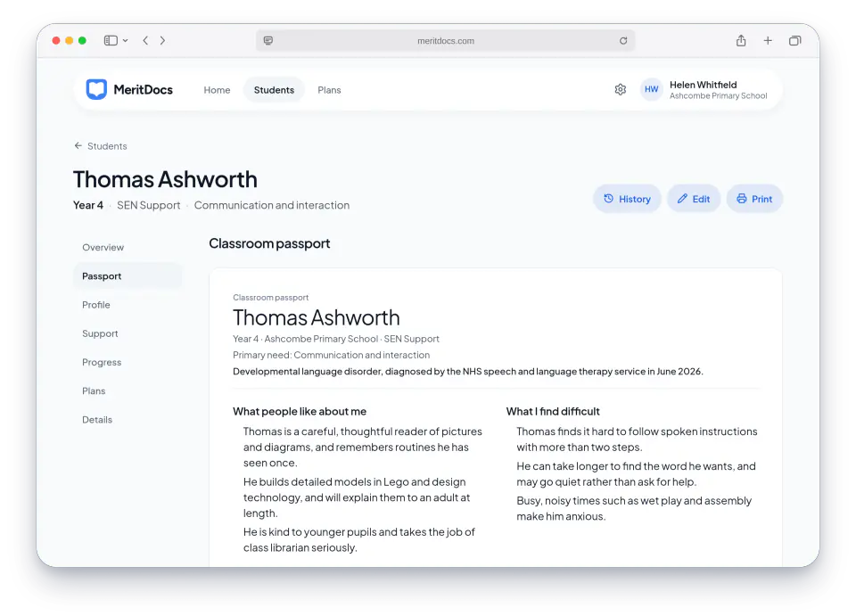Reload the page with the refresh icon

[623, 40]
